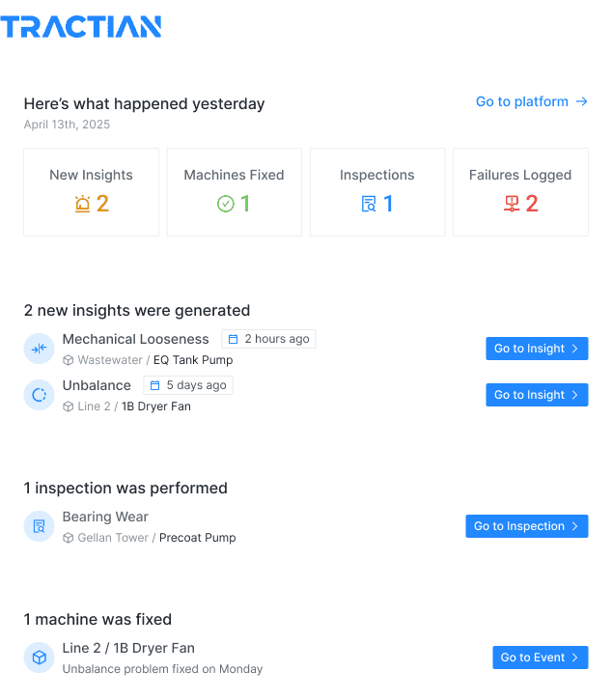Click the EQ Tank Pump asset name

[193, 360]
